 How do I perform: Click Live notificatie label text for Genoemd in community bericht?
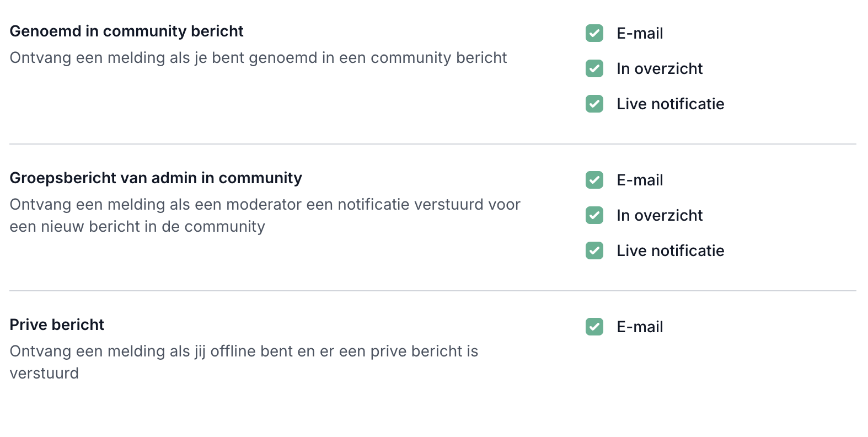click(670, 104)
